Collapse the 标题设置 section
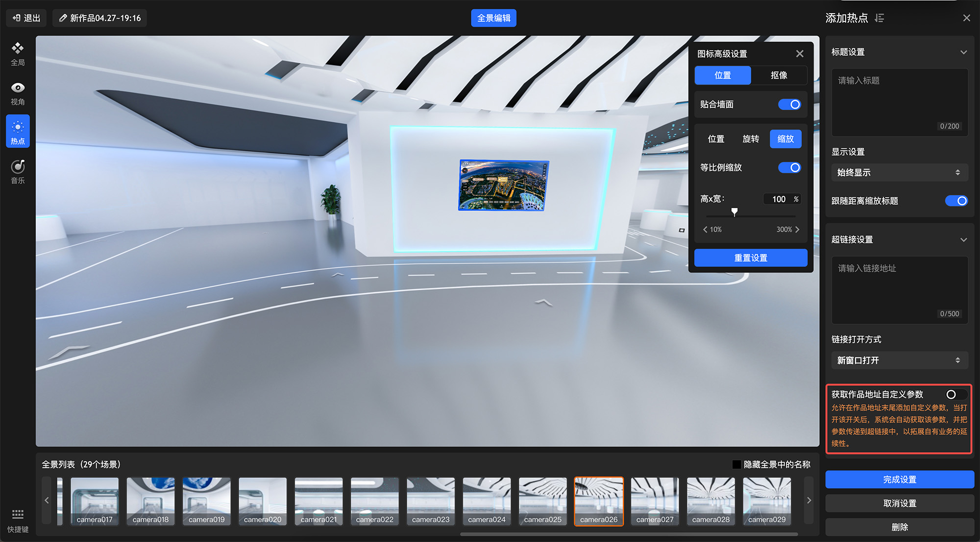980x542 pixels. point(963,52)
